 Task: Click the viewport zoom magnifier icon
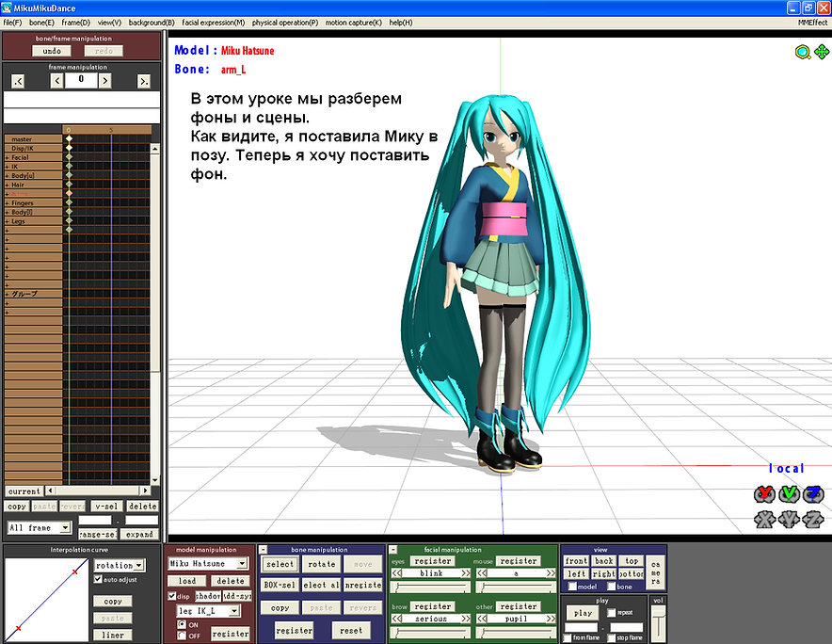tap(803, 52)
